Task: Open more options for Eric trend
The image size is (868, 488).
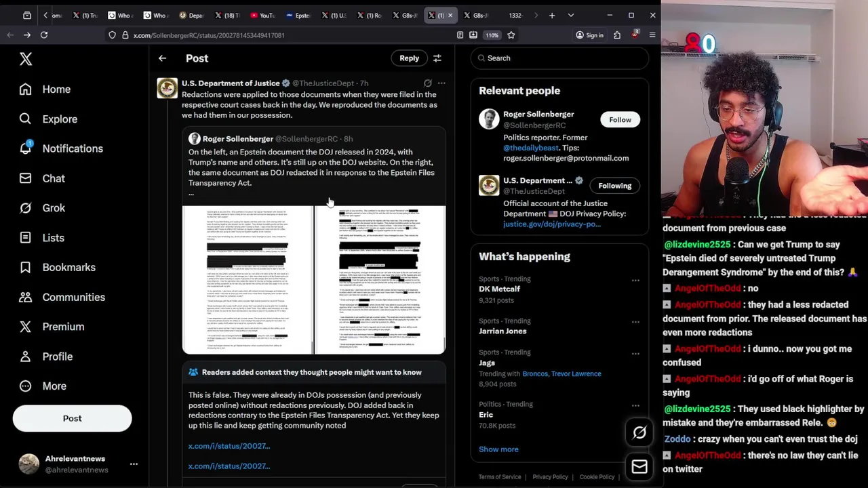Action: click(635, 406)
